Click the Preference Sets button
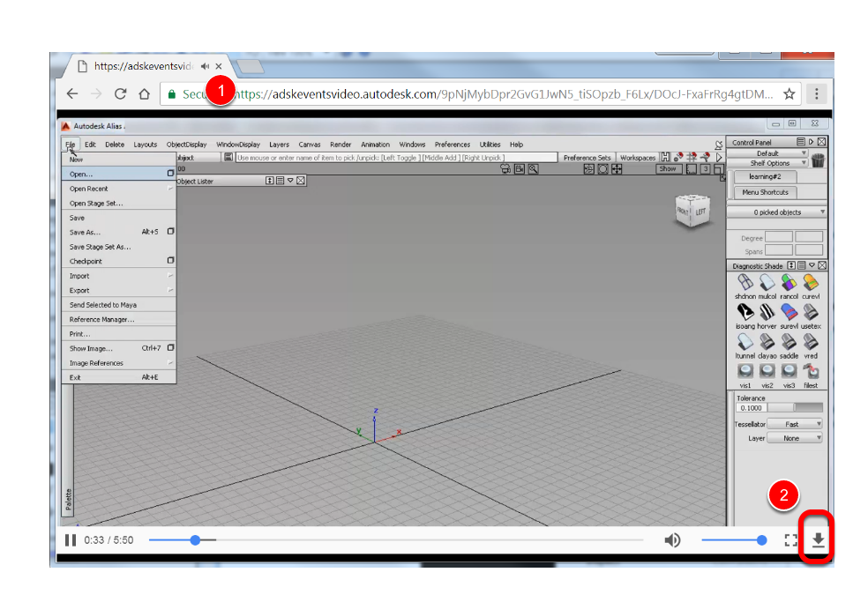 (587, 158)
